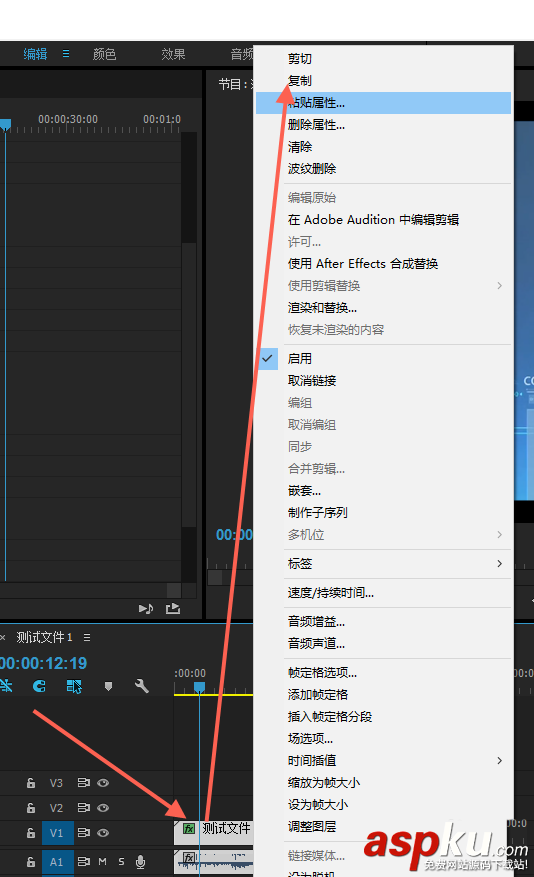Choose 制作子序列 menu item

384,512
